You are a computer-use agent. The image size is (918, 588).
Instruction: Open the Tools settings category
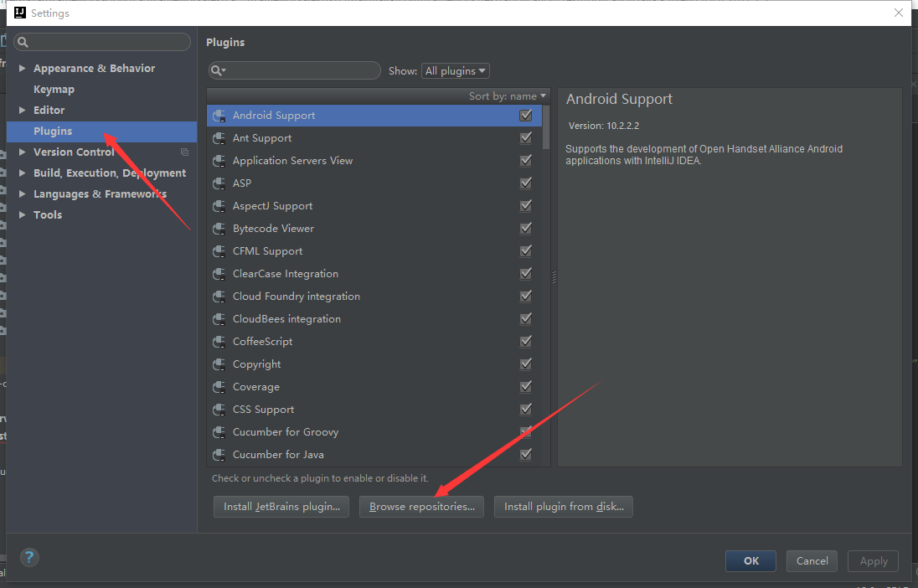(x=48, y=215)
